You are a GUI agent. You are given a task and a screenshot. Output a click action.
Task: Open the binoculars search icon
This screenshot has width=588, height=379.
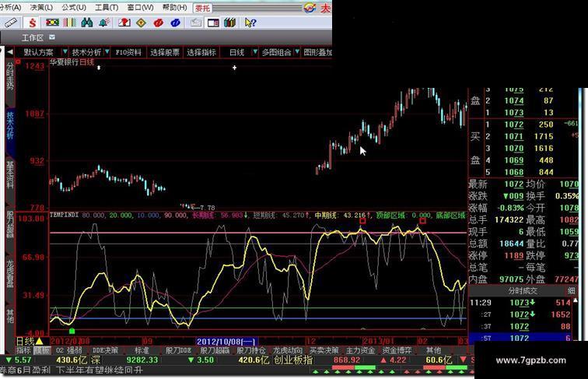pos(86,23)
